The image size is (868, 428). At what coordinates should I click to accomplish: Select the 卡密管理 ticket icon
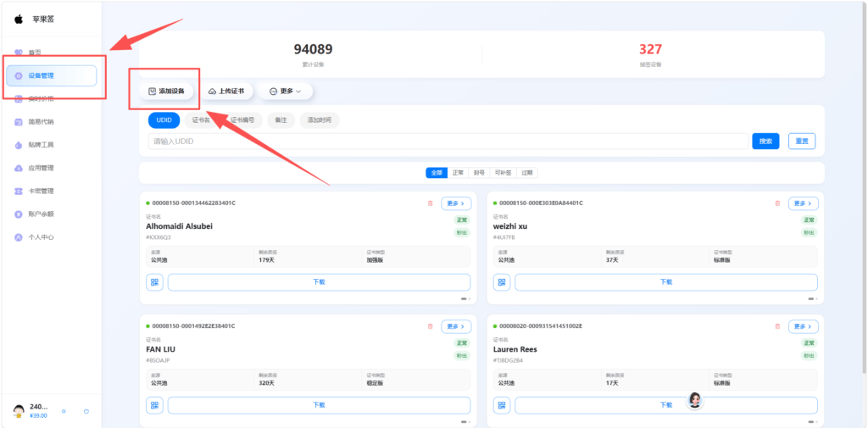click(19, 191)
